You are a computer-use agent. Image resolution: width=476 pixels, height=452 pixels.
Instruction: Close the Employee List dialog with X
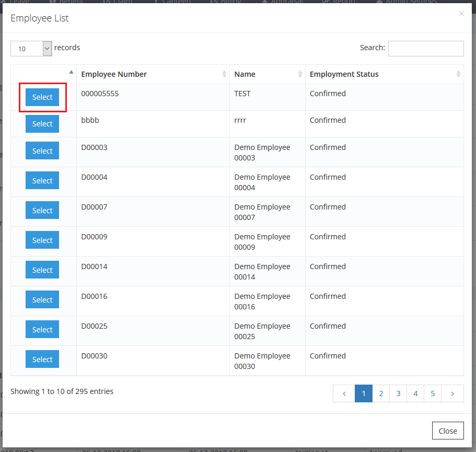[461, 14]
